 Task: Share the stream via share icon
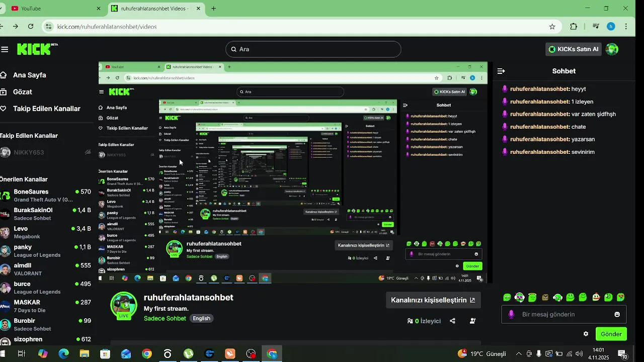[x=452, y=321]
